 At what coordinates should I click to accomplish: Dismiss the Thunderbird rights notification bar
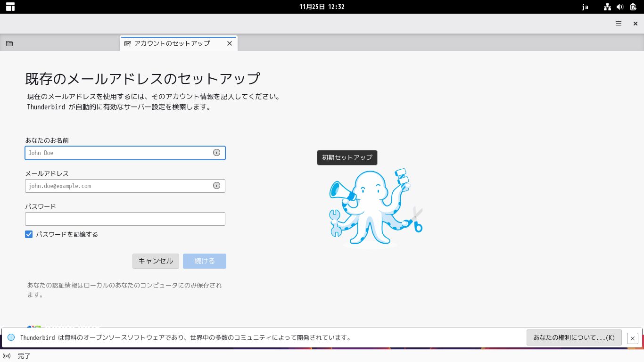tap(633, 338)
